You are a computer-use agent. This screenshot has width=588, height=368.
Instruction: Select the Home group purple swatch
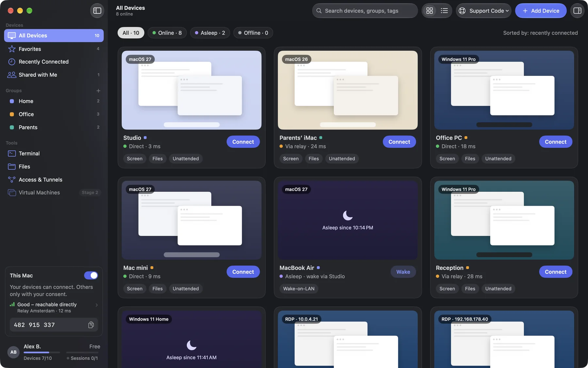12,101
